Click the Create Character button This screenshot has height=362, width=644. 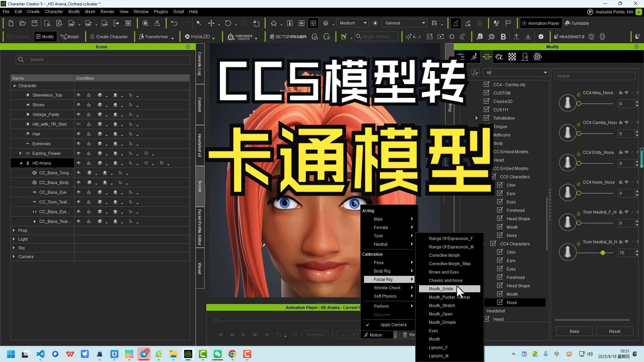tap(109, 37)
